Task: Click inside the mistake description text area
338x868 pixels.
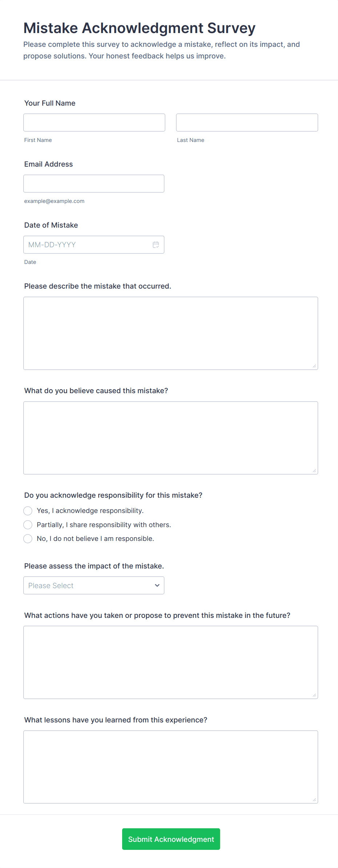Action: coord(170,332)
